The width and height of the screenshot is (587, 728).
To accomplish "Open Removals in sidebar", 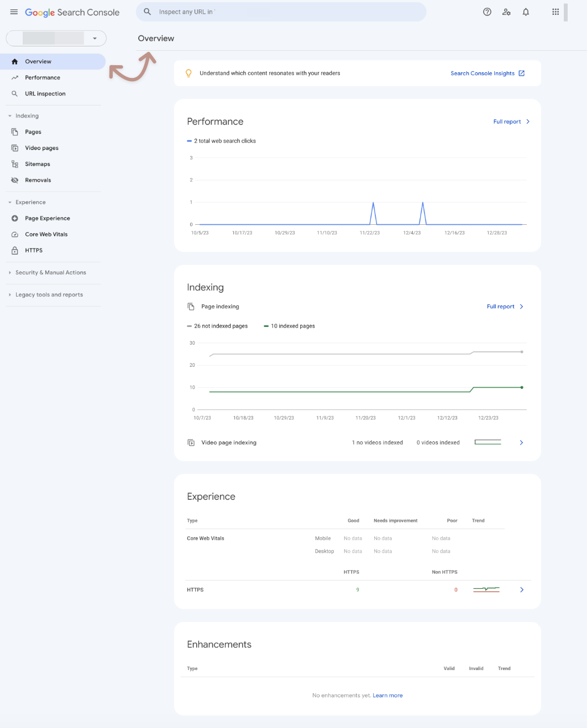I will pyautogui.click(x=53, y=180).
